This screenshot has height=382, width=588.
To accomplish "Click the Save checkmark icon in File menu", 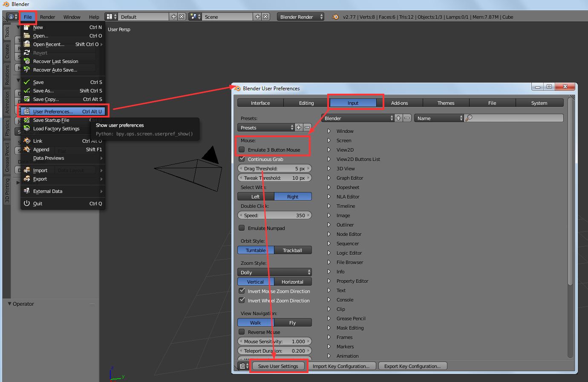I will (26, 82).
